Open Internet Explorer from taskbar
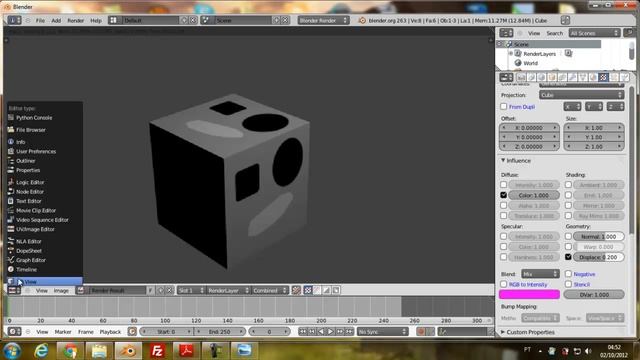 (41, 350)
